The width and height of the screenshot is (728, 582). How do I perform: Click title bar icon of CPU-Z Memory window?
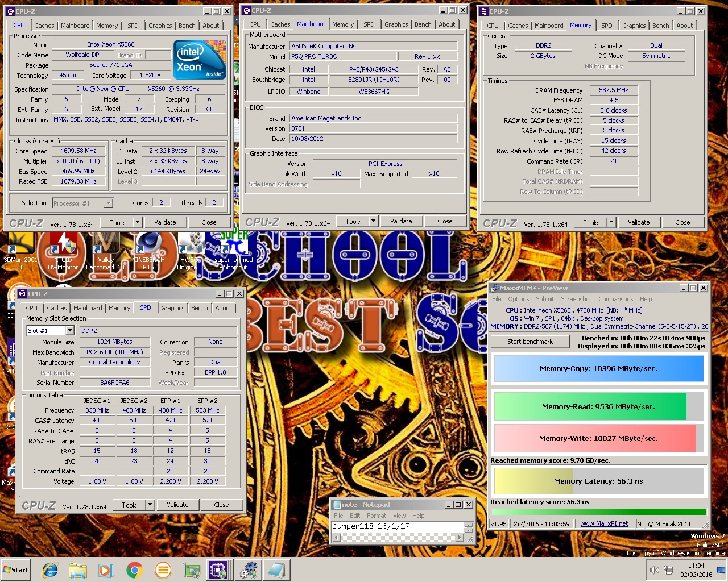tap(484, 11)
